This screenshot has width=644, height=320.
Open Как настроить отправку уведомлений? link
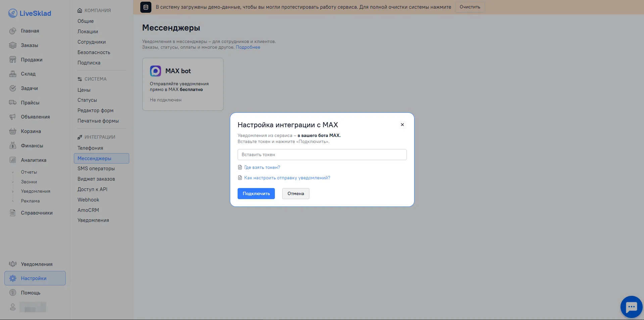coord(287,178)
